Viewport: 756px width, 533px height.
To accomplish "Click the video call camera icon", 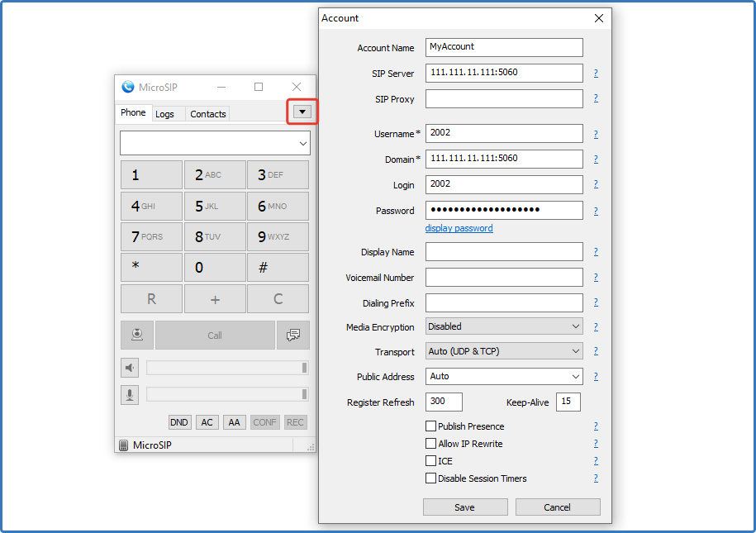I will 137,336.
